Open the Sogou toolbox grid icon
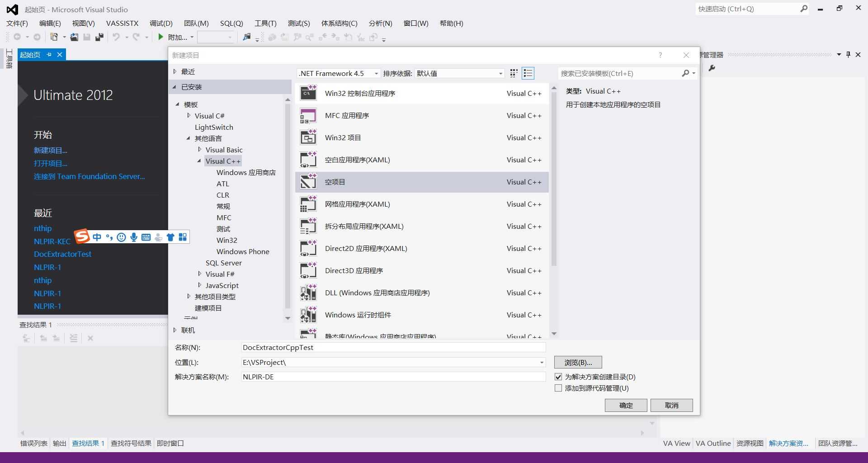 pyautogui.click(x=183, y=237)
